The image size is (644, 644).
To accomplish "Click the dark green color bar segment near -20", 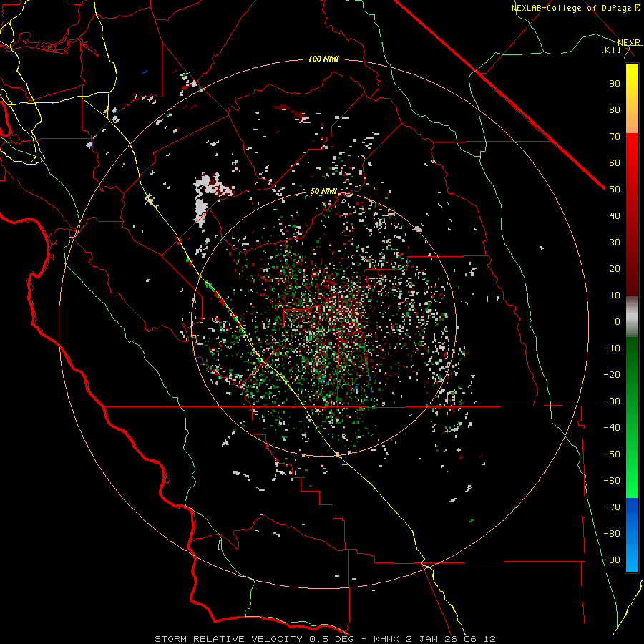I will 632,370.
